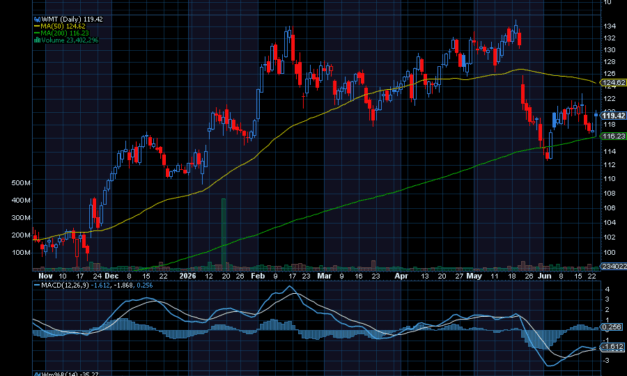Click the '110' price scale label
Image resolution: width=627 pixels, height=376 pixels.
(609, 179)
